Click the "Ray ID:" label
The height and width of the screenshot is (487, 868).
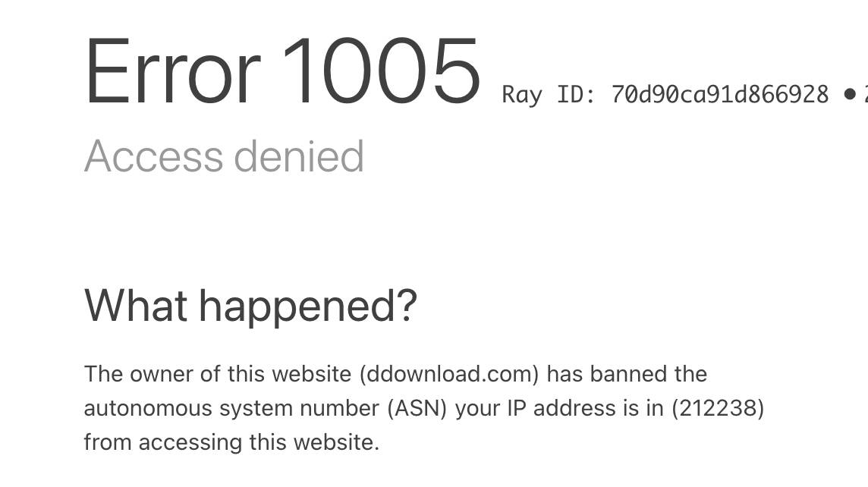(x=549, y=95)
